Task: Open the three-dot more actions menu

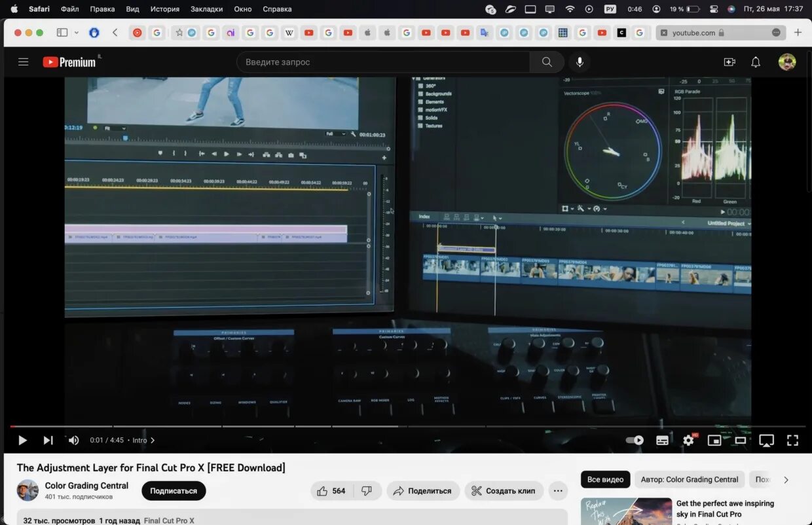Action: point(557,490)
